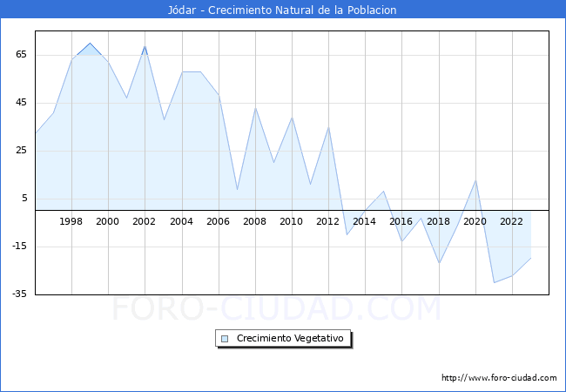
Task: Select the 2014 x-axis year label
Action: click(x=364, y=221)
